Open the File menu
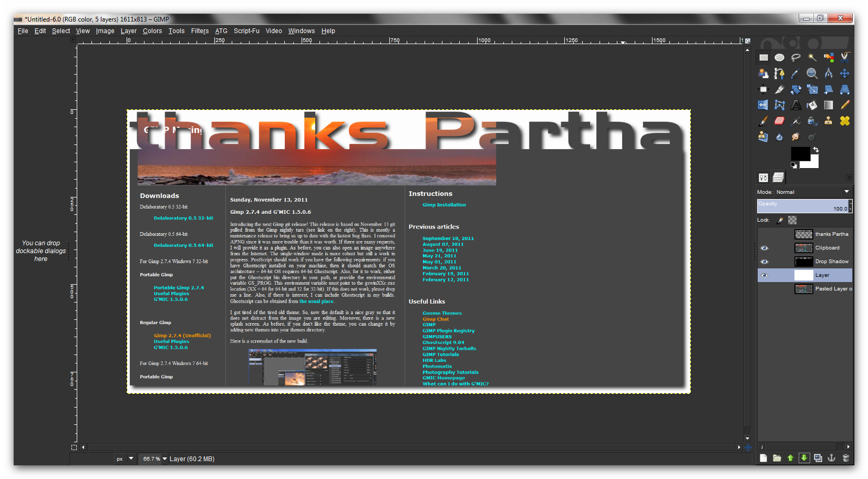 (23, 31)
